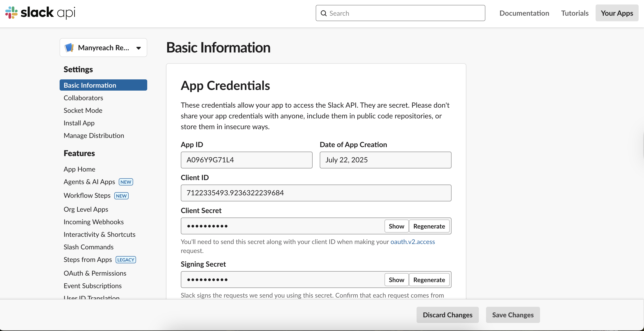
Task: Click the NEW badge beside Agents & AI Apps
Action: pyautogui.click(x=126, y=182)
